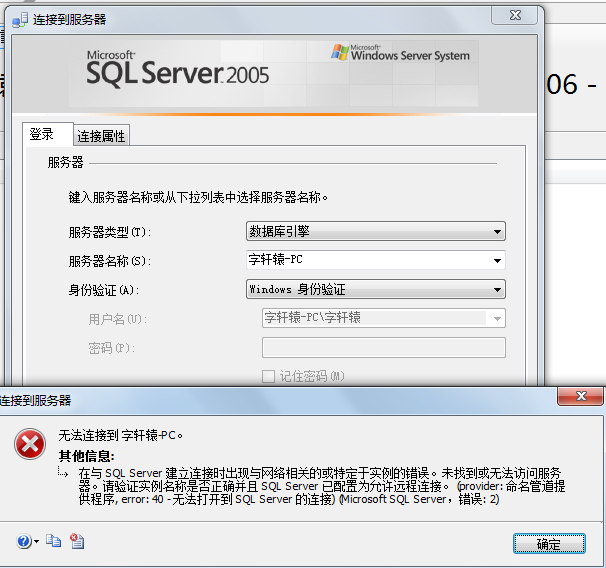Click the 身份验证(A) label

104,290
